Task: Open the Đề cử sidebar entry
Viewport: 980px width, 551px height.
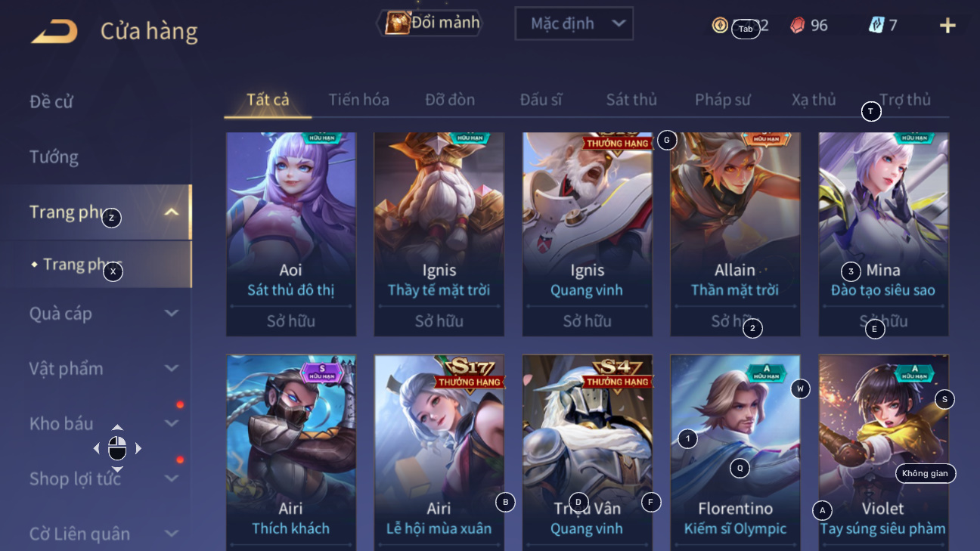Action: pos(51,102)
